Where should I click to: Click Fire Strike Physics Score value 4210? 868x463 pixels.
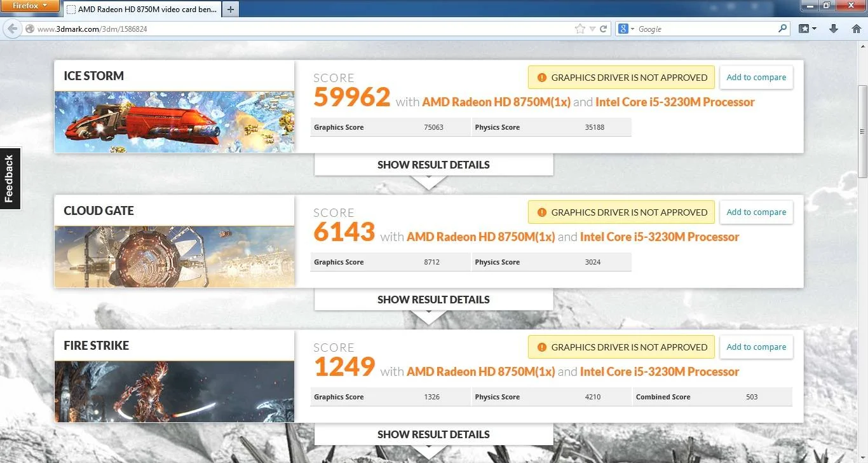click(x=593, y=397)
